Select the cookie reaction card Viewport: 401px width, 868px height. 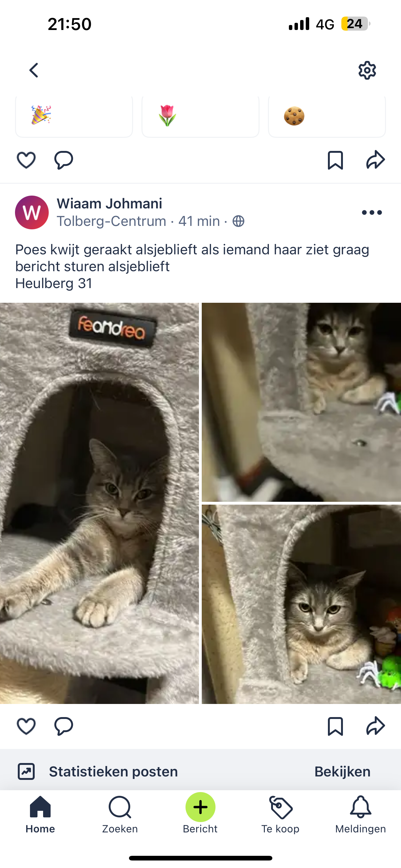coord(327,117)
